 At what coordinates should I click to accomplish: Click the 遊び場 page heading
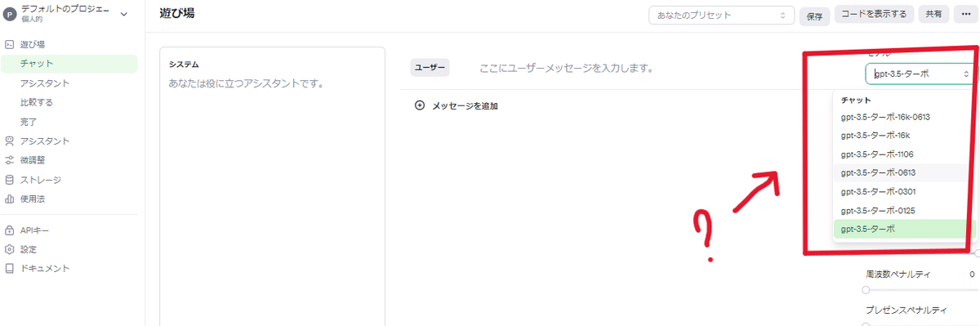pos(177,13)
